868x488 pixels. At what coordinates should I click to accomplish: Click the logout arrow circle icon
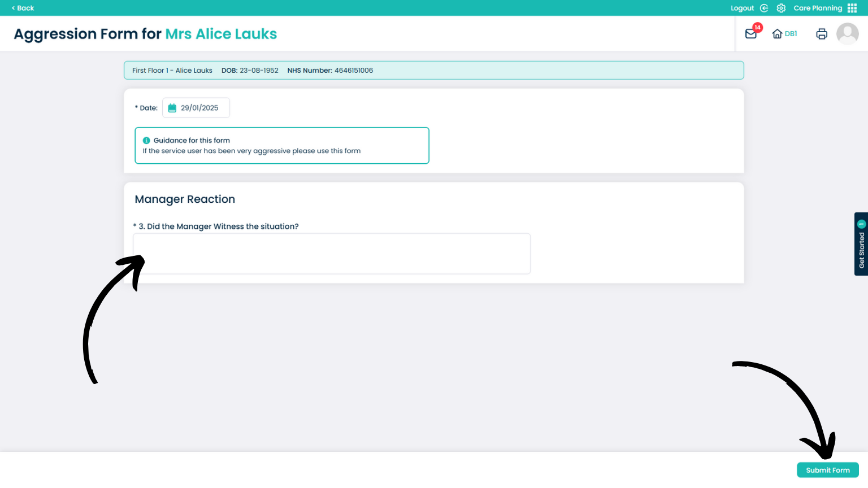pos(763,8)
